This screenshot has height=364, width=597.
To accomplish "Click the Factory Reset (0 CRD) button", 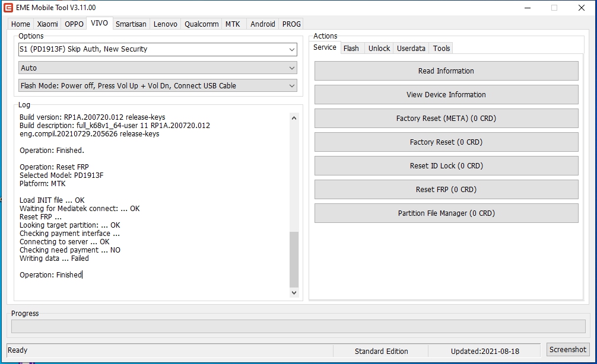I will [446, 142].
